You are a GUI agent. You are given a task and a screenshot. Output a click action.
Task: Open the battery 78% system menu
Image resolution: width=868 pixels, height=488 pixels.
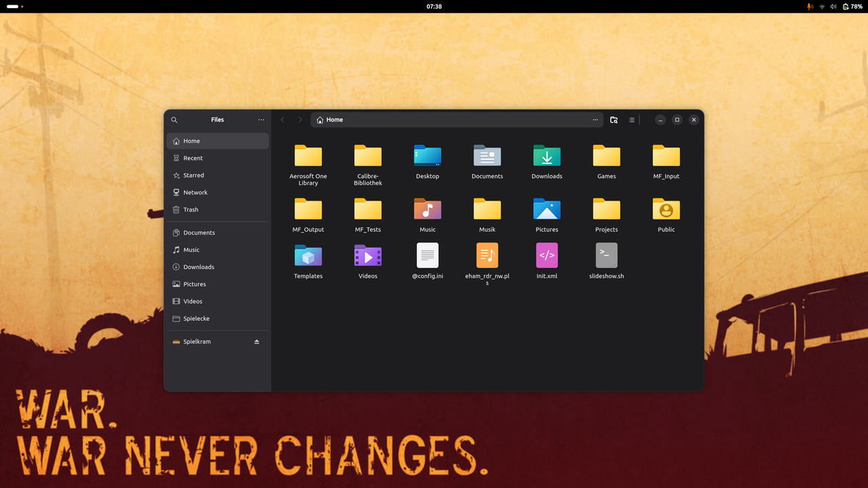(852, 6)
